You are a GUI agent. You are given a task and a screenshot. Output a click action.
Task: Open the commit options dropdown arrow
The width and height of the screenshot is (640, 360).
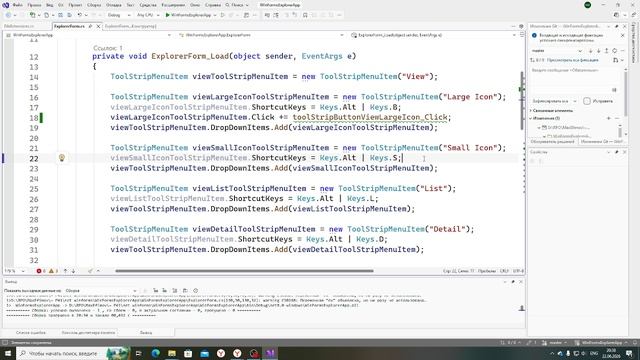tap(575, 101)
